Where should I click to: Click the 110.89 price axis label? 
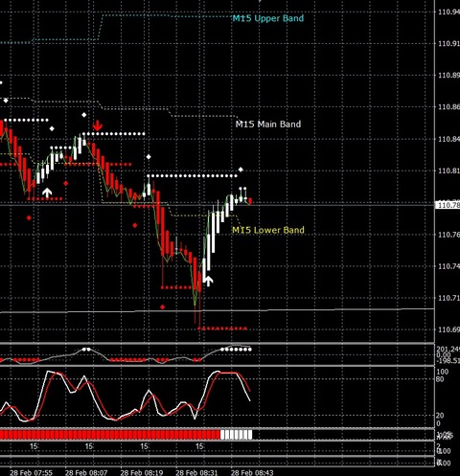tap(448, 76)
